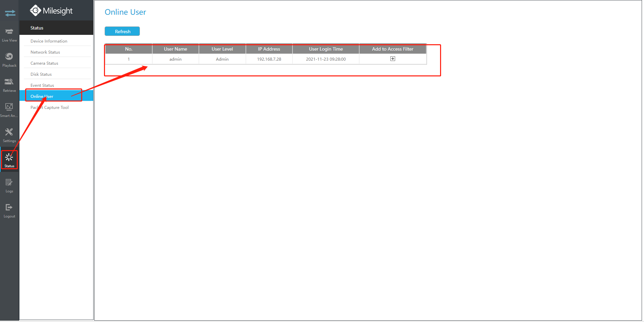This screenshot has width=644, height=322.
Task: Open Packet Capture Tool page
Action: click(x=50, y=107)
